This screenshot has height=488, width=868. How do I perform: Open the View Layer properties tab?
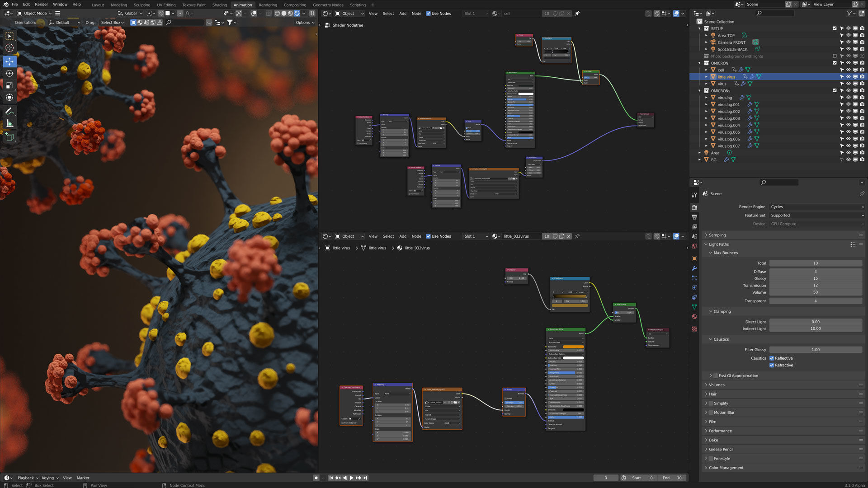pyautogui.click(x=694, y=227)
